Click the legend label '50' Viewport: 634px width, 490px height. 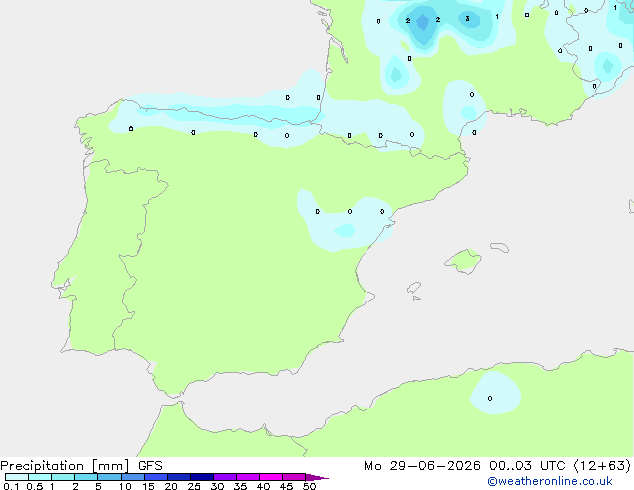click(309, 486)
